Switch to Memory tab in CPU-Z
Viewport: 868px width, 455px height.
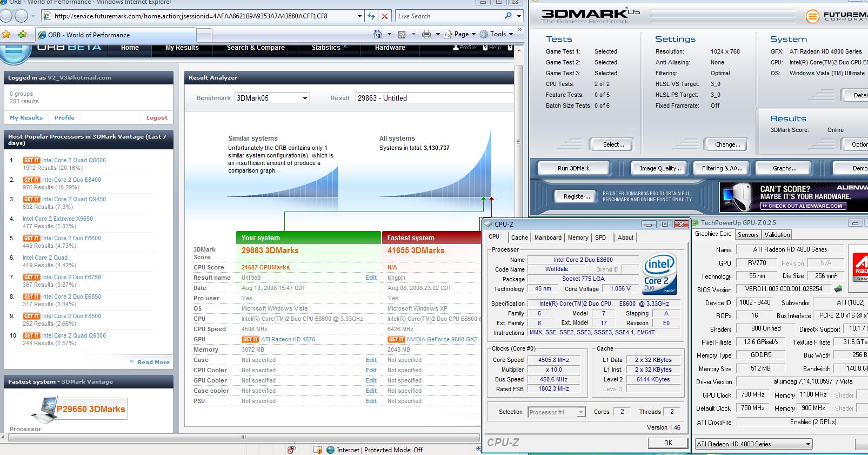point(578,238)
